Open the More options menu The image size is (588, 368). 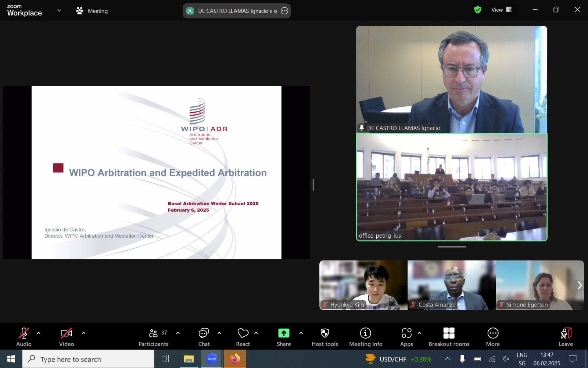point(493,337)
